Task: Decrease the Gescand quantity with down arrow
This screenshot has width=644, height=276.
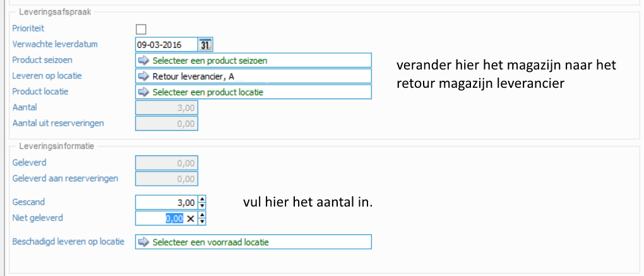Action: [x=202, y=206]
